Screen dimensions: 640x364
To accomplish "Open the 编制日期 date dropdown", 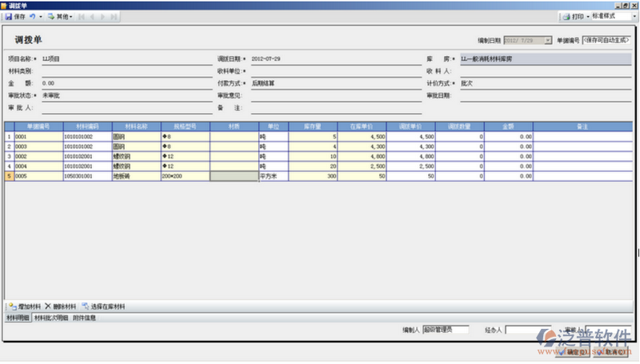I will pyautogui.click(x=547, y=39).
